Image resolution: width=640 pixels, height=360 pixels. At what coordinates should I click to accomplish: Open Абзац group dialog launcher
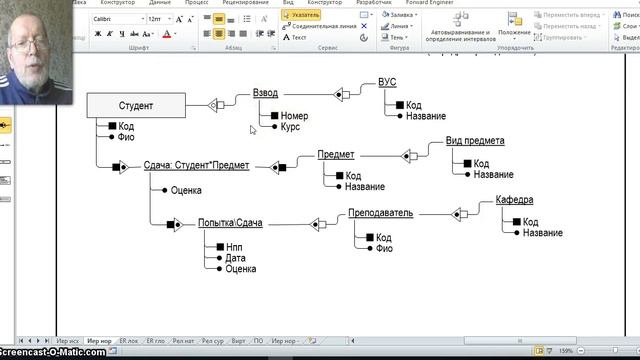pos(273,48)
